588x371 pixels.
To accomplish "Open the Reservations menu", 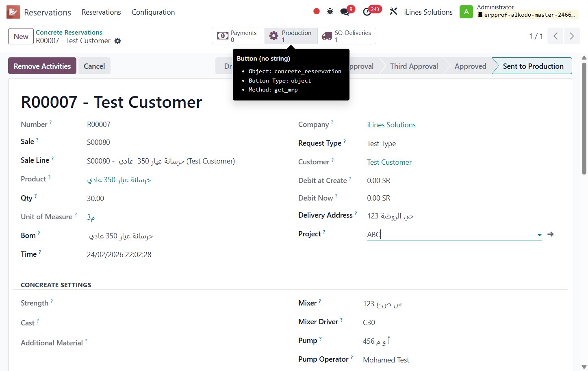I will click(101, 12).
